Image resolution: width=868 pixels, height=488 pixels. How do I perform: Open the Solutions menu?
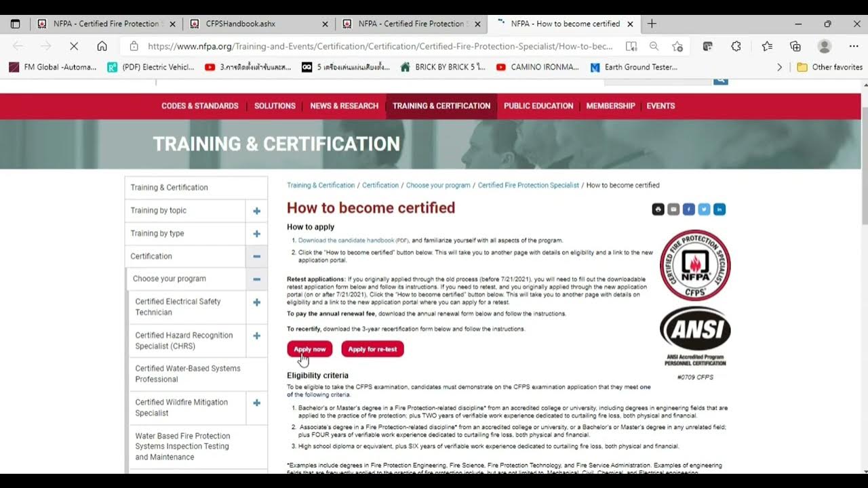[275, 106]
